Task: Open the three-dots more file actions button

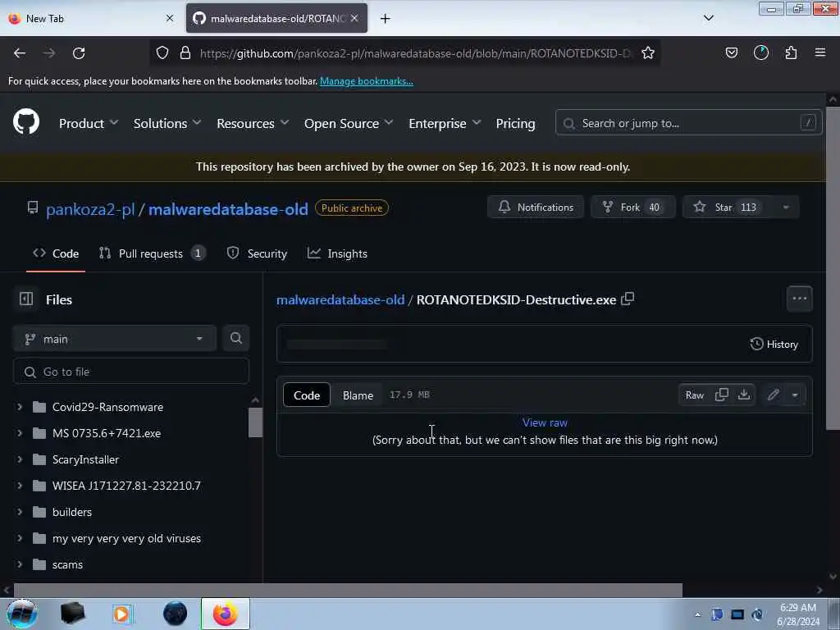Action: pyautogui.click(x=799, y=299)
